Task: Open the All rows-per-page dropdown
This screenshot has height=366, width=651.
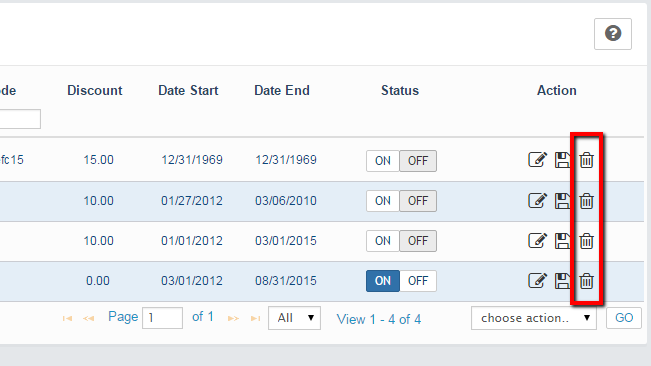Action: [x=294, y=318]
